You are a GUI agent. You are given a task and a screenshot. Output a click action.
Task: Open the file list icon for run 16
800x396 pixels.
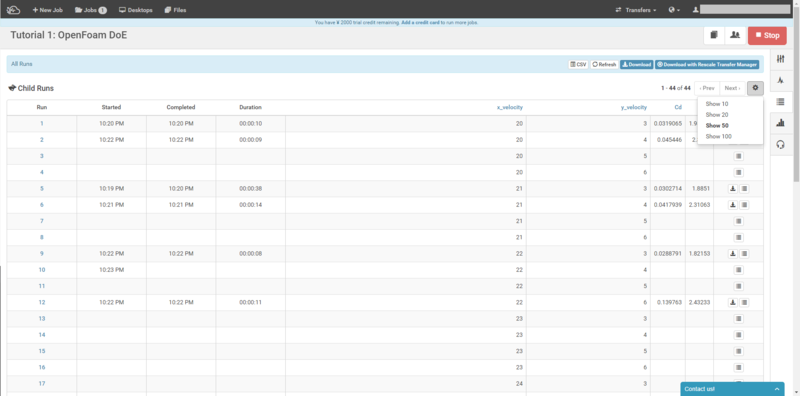coord(739,367)
